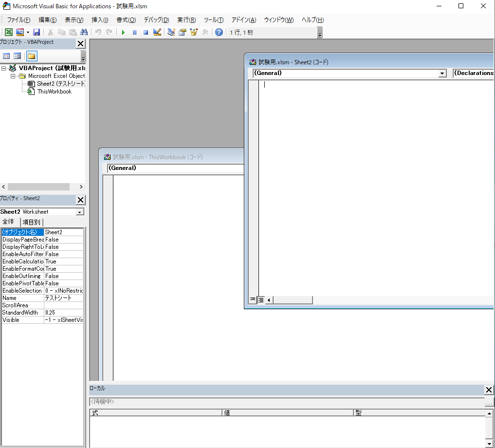Open the 実行(R) menu
Screen dimensions: 495x448
point(186,20)
